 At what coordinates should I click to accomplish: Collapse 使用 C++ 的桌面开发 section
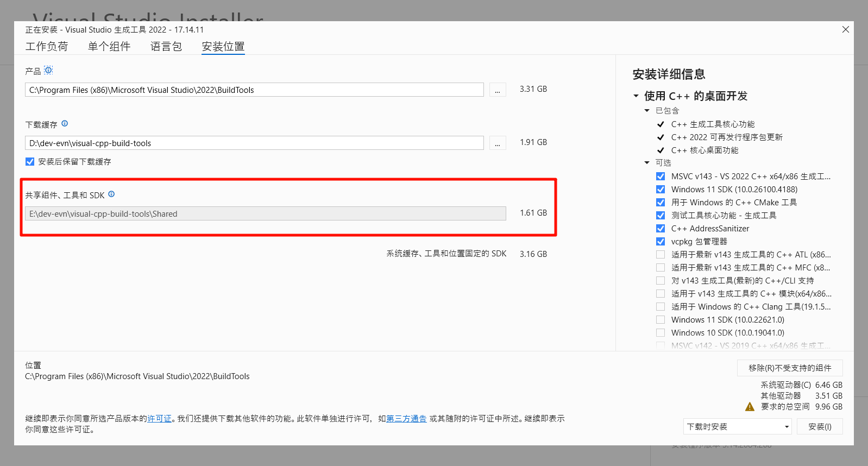tap(636, 96)
